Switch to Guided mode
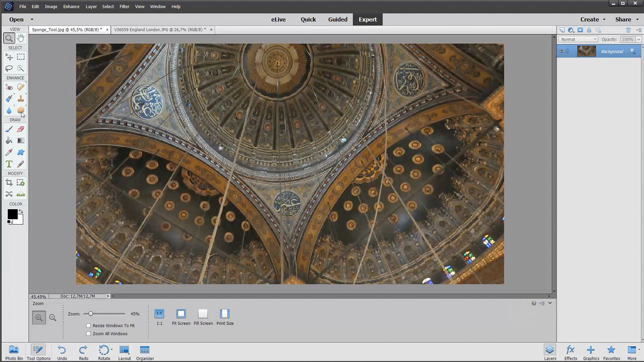Image resolution: width=644 pixels, height=362 pixels. tap(337, 19)
